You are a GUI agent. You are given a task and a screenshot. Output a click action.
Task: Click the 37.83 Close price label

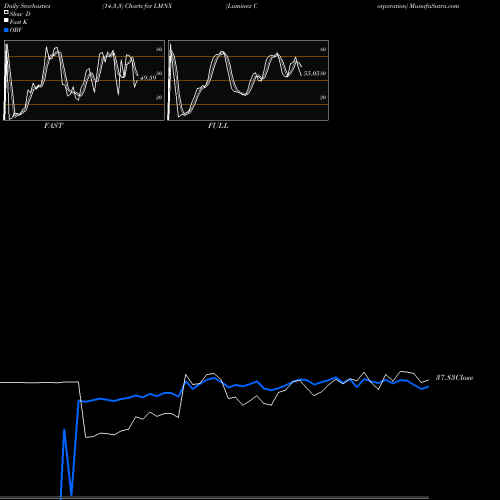(454, 378)
